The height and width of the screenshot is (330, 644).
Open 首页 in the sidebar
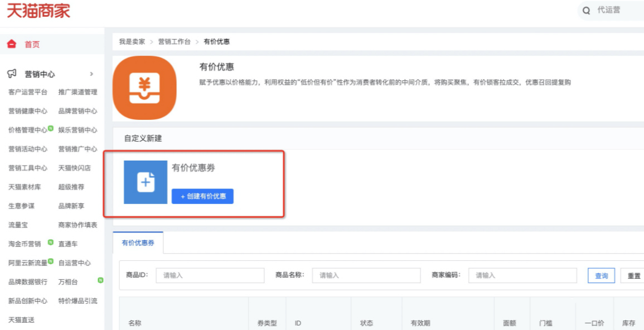click(x=32, y=45)
